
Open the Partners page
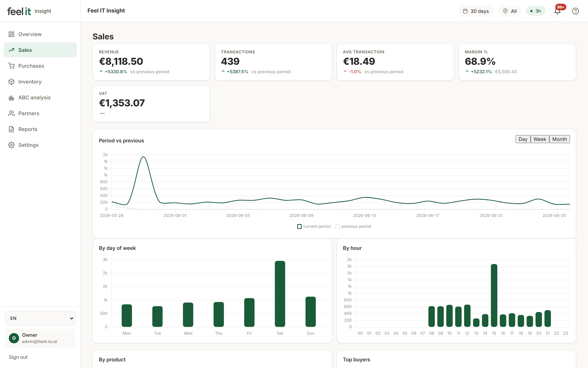click(x=29, y=113)
